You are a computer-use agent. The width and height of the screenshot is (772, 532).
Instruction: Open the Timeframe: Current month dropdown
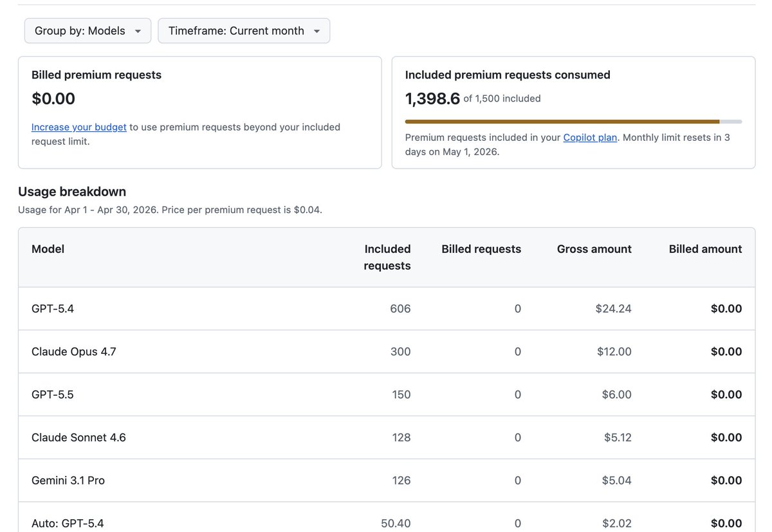pos(244,31)
